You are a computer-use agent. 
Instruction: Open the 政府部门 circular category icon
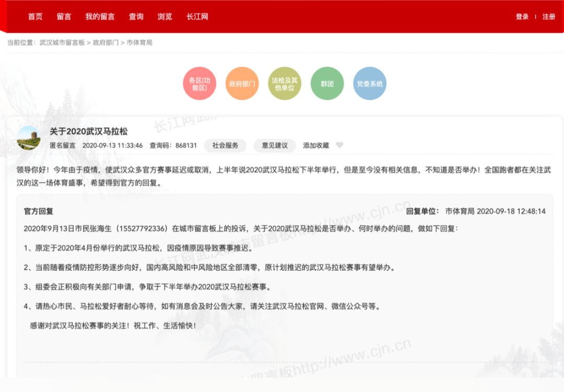pyautogui.click(x=242, y=83)
